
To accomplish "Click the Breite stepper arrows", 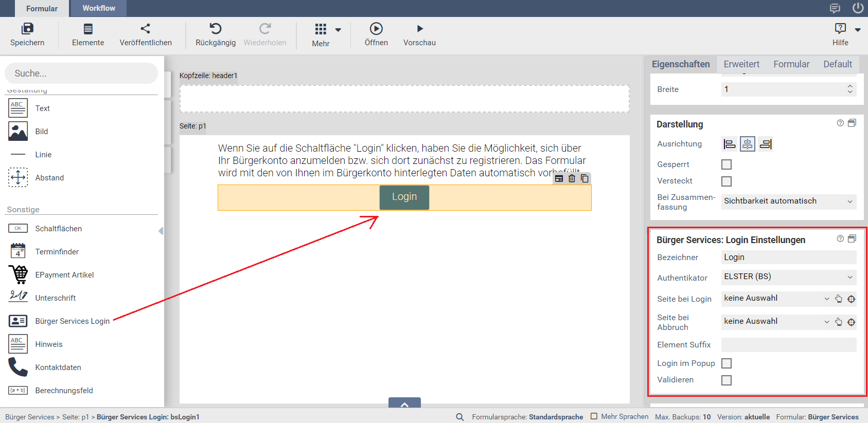I will [850, 89].
